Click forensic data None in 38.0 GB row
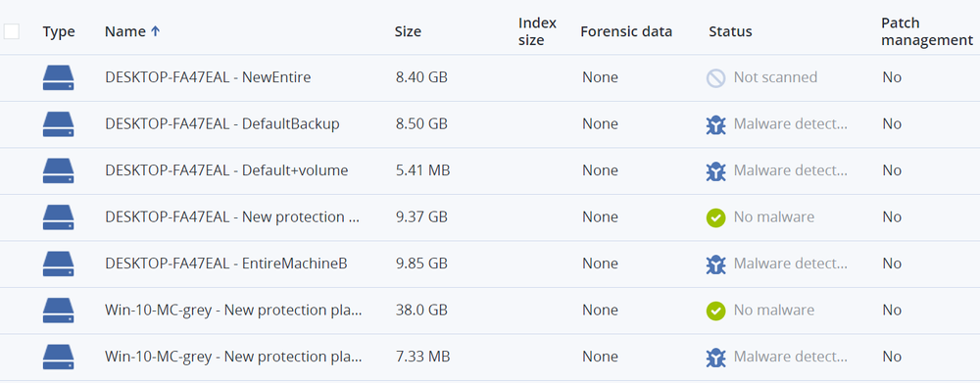The height and width of the screenshot is (383, 980). pyautogui.click(x=600, y=311)
